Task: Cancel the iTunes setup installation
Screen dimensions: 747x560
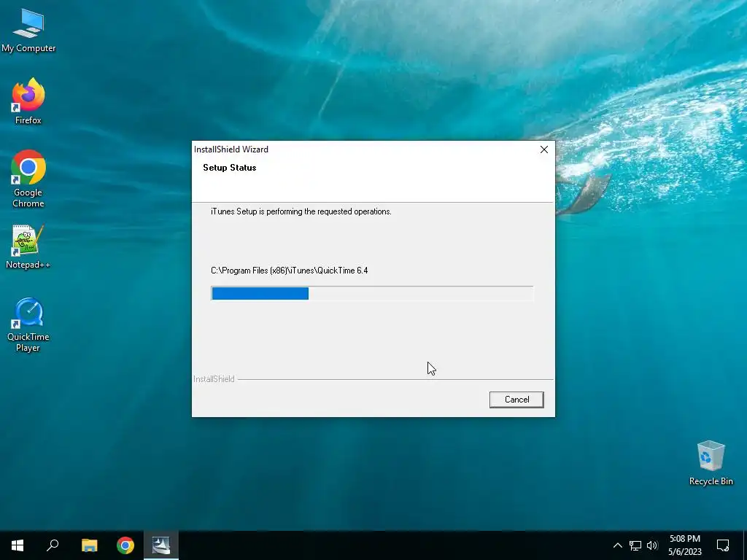Action: (516, 400)
